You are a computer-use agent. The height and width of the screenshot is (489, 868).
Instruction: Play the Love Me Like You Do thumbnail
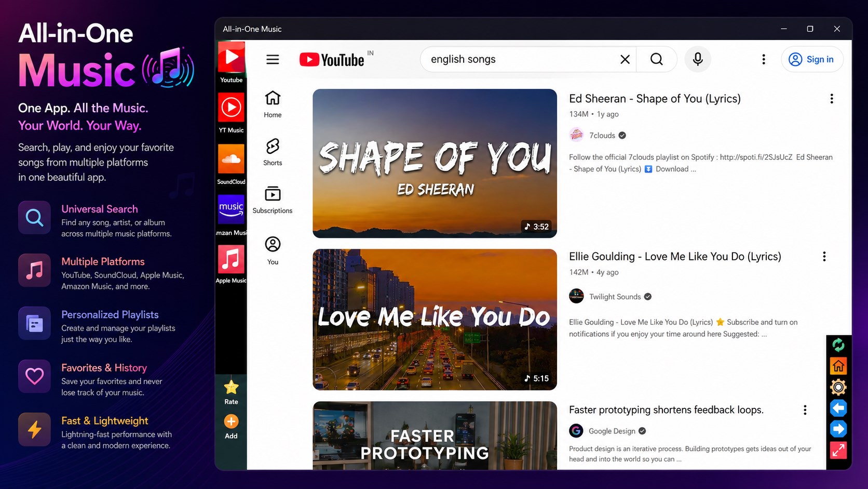(x=435, y=320)
